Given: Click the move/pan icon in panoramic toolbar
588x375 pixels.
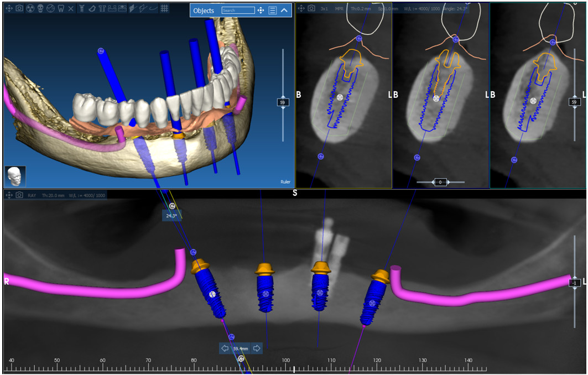Looking at the screenshot, I should (x=9, y=195).
